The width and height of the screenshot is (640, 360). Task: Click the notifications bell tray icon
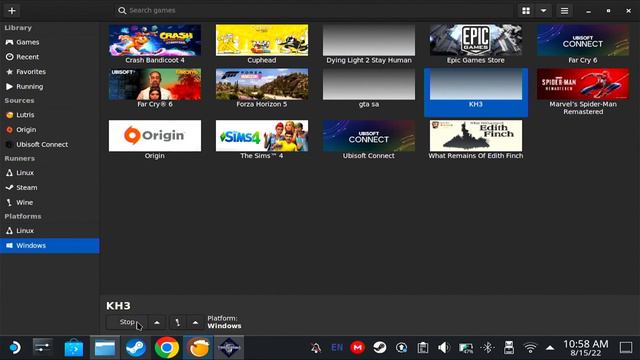(x=316, y=348)
